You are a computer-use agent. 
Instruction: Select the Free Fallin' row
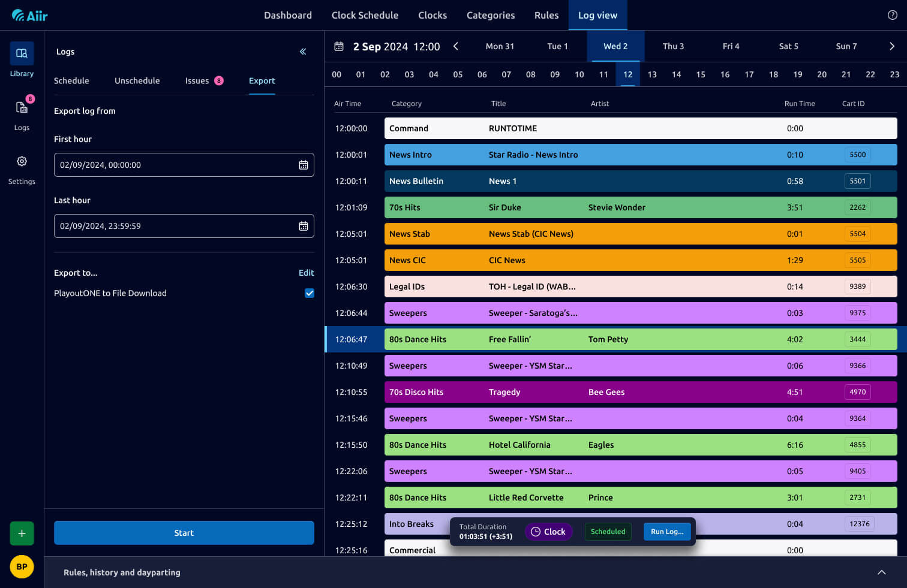(641, 339)
